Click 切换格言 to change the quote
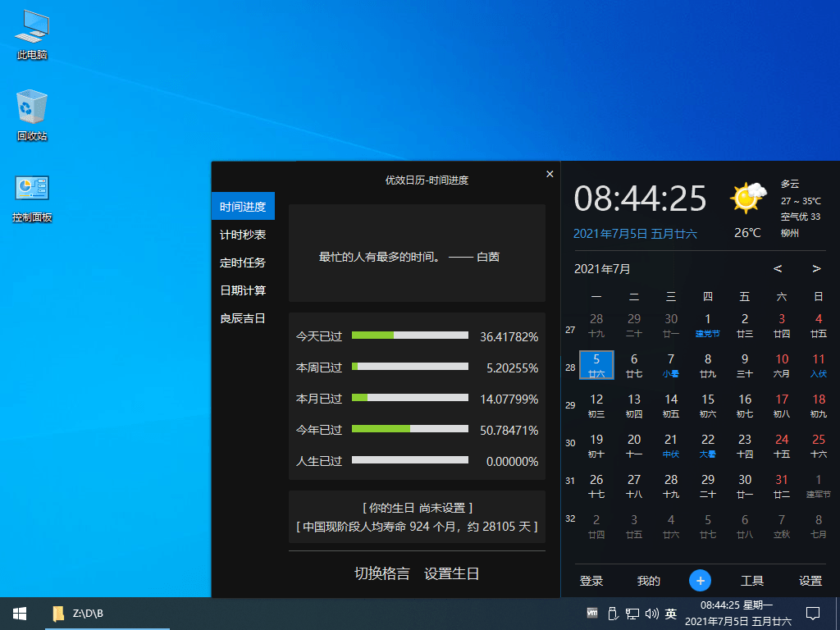The width and height of the screenshot is (840, 630). 382,573
